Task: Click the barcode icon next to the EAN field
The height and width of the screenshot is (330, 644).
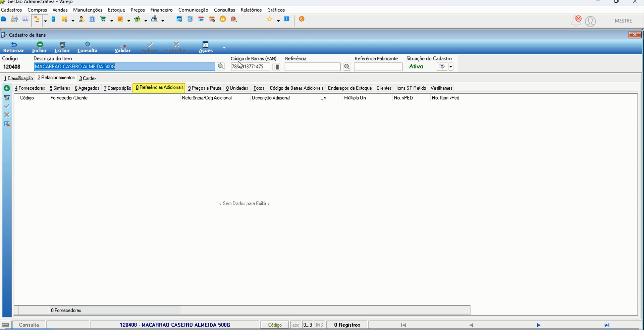Action: click(276, 67)
